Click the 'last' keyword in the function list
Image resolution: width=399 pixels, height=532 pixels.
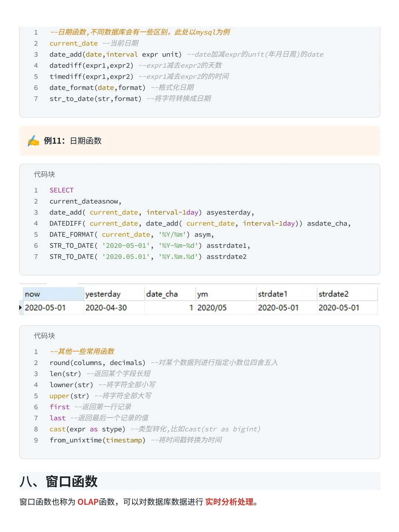(x=57, y=418)
